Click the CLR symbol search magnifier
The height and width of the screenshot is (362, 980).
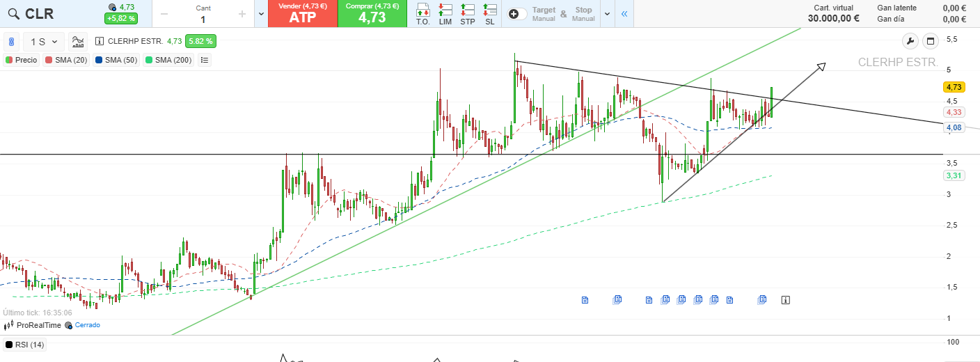[x=13, y=14]
